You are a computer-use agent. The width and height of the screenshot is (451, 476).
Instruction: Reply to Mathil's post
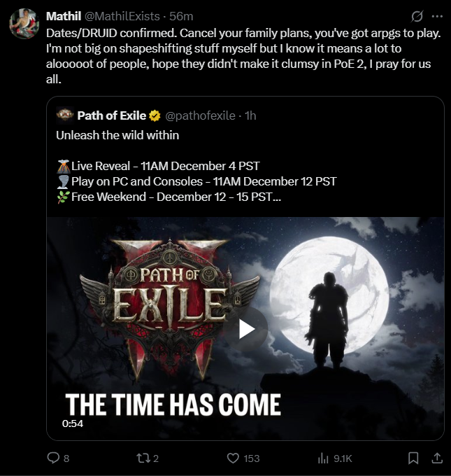click(x=53, y=458)
